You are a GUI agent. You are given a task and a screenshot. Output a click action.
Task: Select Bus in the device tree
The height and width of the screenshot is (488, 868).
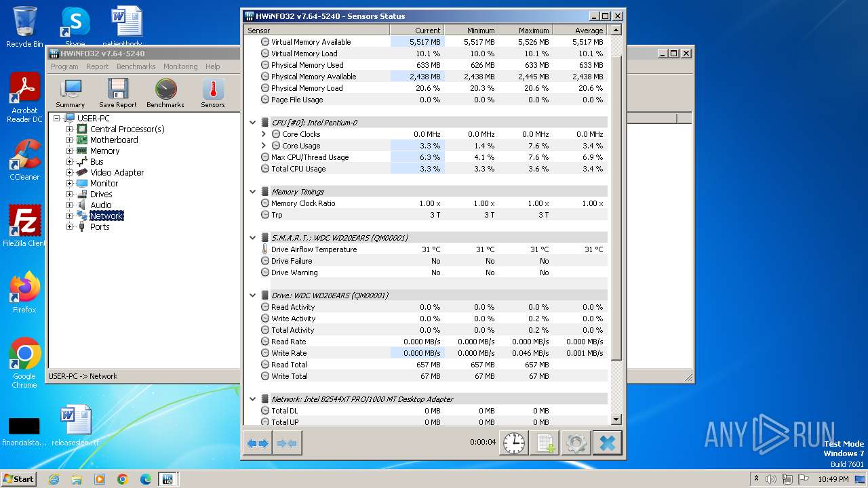[97, 161]
